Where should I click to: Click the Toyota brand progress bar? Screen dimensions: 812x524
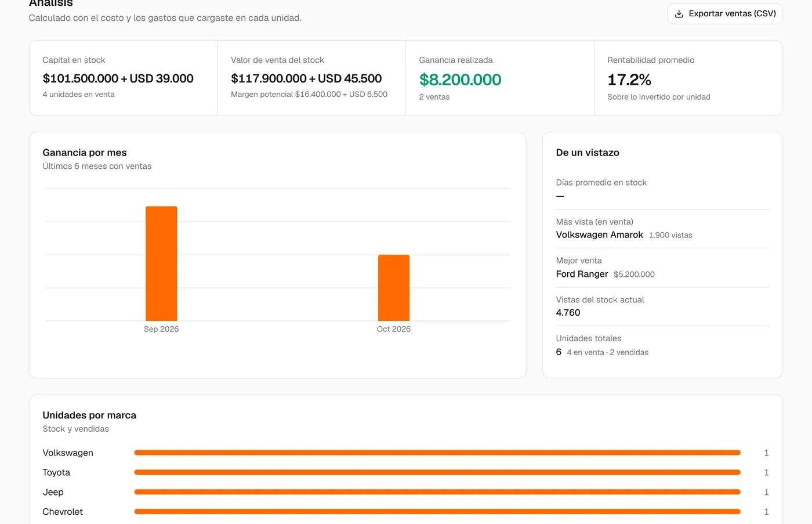coord(437,472)
